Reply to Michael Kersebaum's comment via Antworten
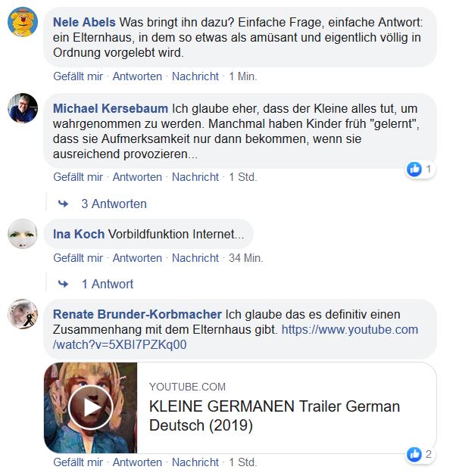 tap(137, 177)
